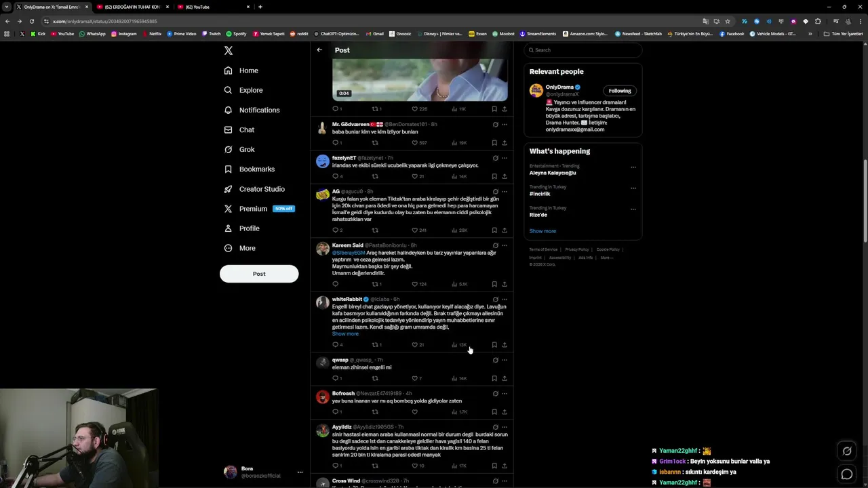Screen dimensions: 868x488
Task: Repost whiteRabbit's reply
Action: [x=375, y=345]
